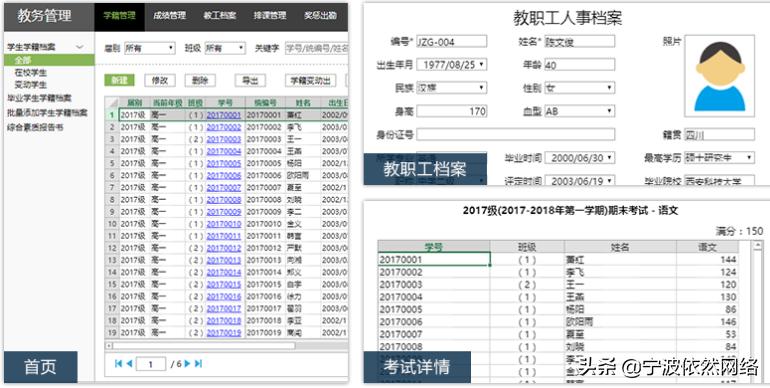Click exam table cell 20170001
Image resolution: width=770 pixels, height=388 pixels.
(434, 259)
